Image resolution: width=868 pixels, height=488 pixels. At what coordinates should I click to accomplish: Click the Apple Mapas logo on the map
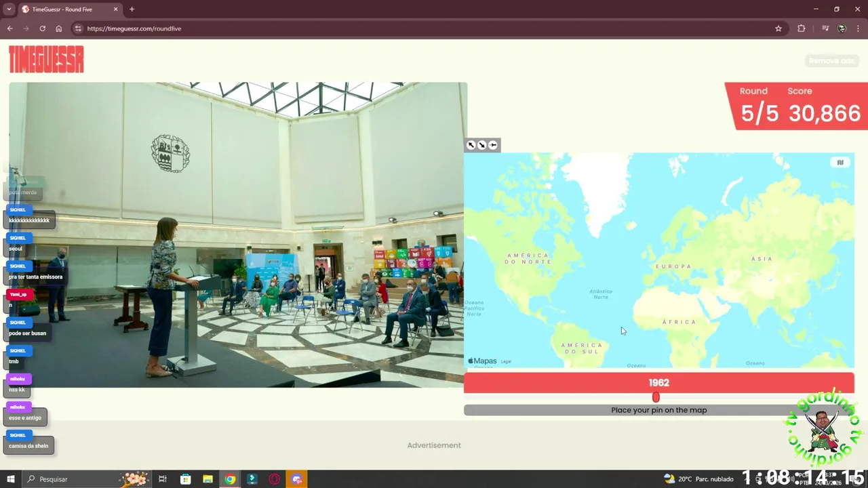[x=482, y=361]
